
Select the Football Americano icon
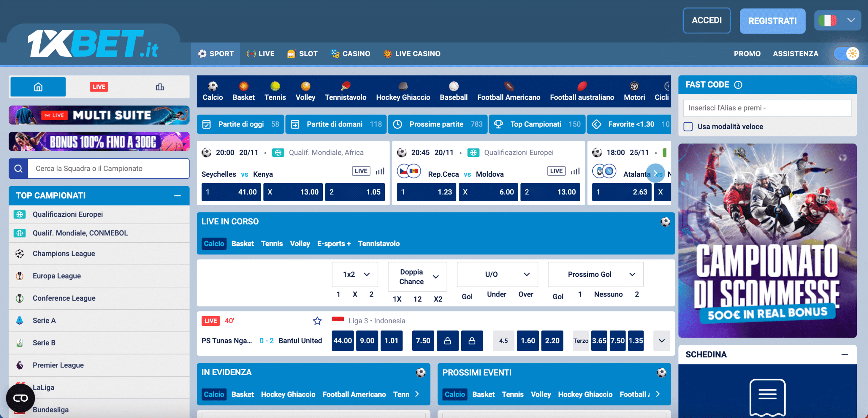[x=509, y=86]
